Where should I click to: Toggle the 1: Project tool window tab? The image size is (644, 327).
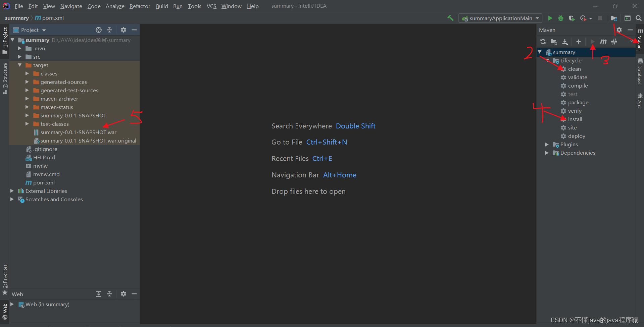tap(5, 40)
